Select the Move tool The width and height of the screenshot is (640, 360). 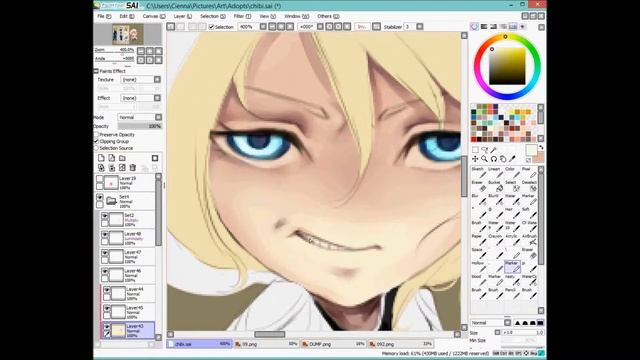pyautogui.click(x=475, y=159)
